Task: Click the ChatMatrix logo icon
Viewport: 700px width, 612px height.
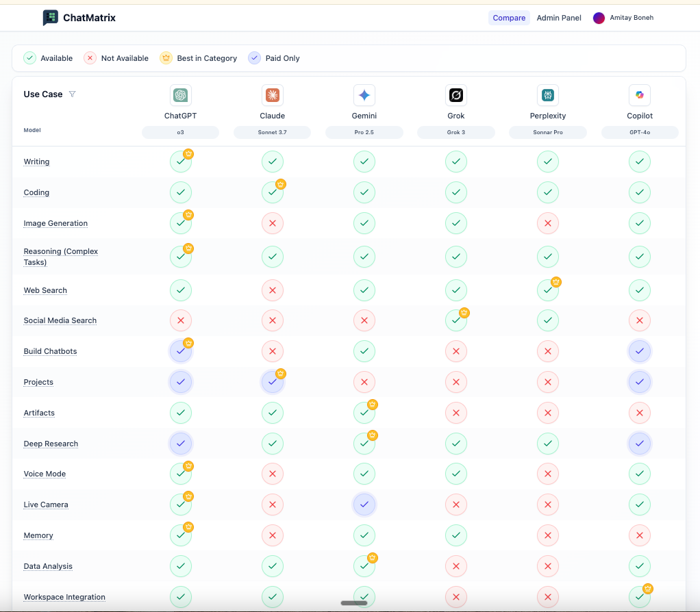Action: coord(51,18)
